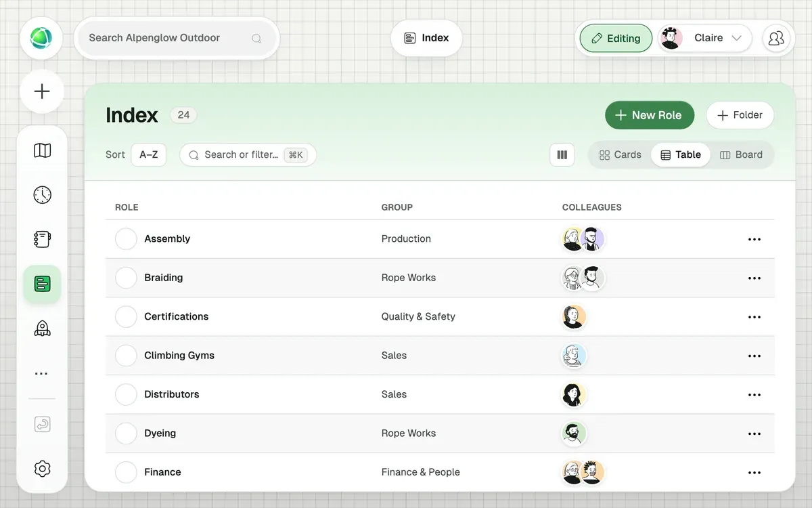Select the Assembly row circle
Screen dimensions: 812x508
(126, 238)
